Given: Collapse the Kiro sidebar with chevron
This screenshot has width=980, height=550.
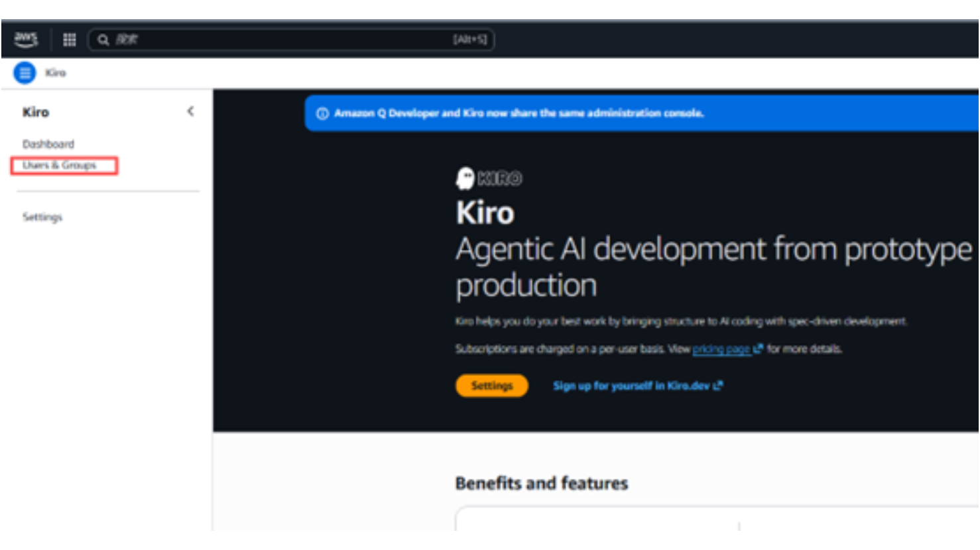Looking at the screenshot, I should pyautogui.click(x=190, y=111).
